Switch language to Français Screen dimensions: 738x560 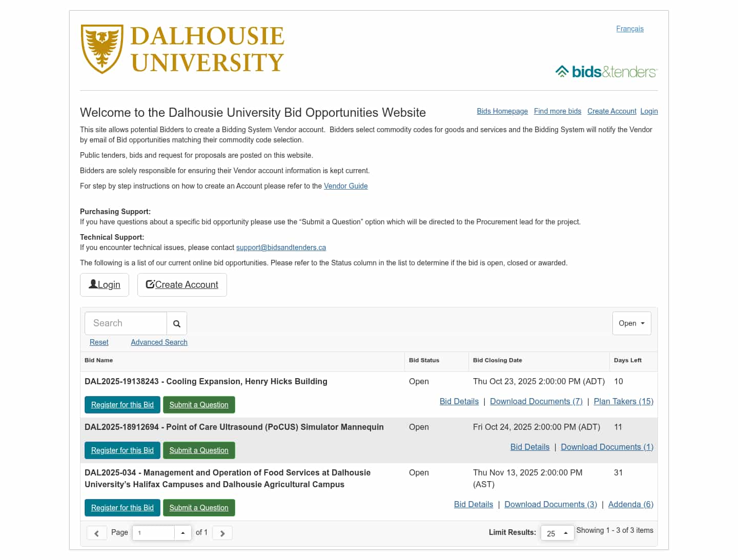coord(629,29)
